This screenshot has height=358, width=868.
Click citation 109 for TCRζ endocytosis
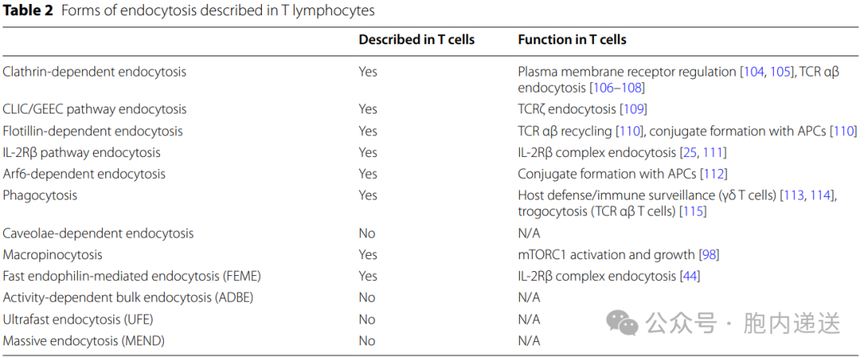(633, 109)
